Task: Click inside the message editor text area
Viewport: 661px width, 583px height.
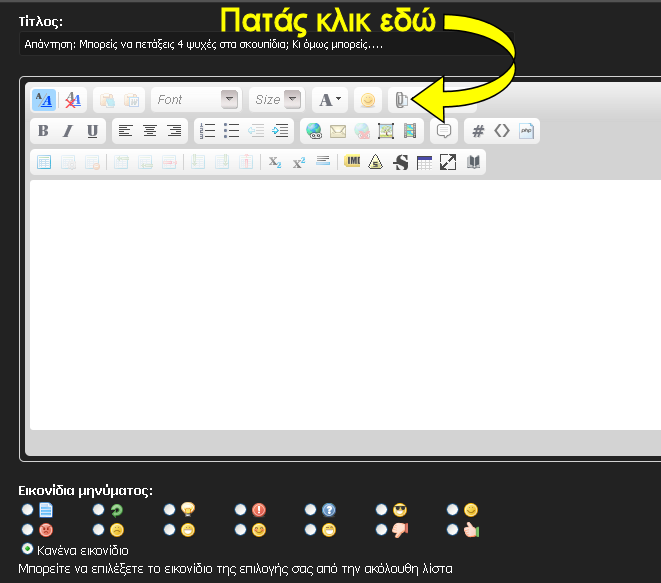Action: click(345, 305)
